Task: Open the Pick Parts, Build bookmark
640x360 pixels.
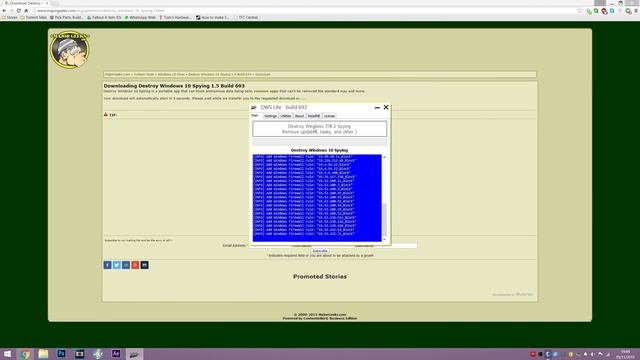Action: pos(67,18)
